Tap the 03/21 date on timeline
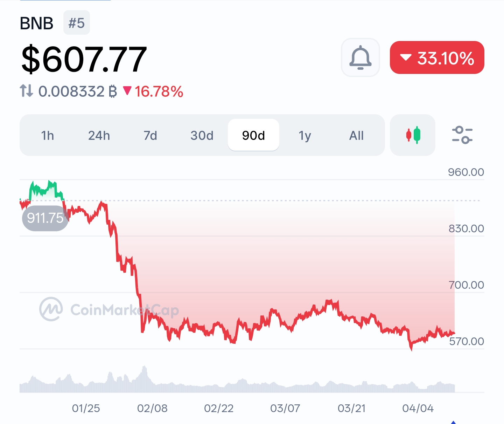This screenshot has width=504, height=424. tap(351, 408)
